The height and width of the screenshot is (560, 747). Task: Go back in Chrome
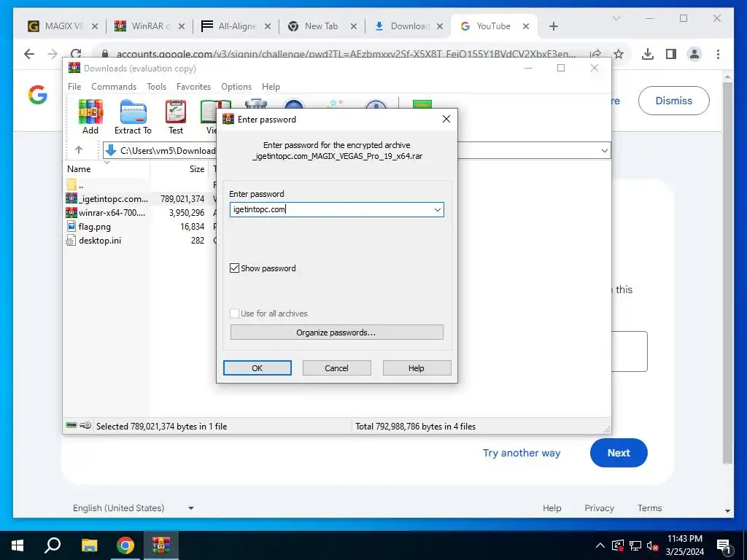pyautogui.click(x=29, y=54)
